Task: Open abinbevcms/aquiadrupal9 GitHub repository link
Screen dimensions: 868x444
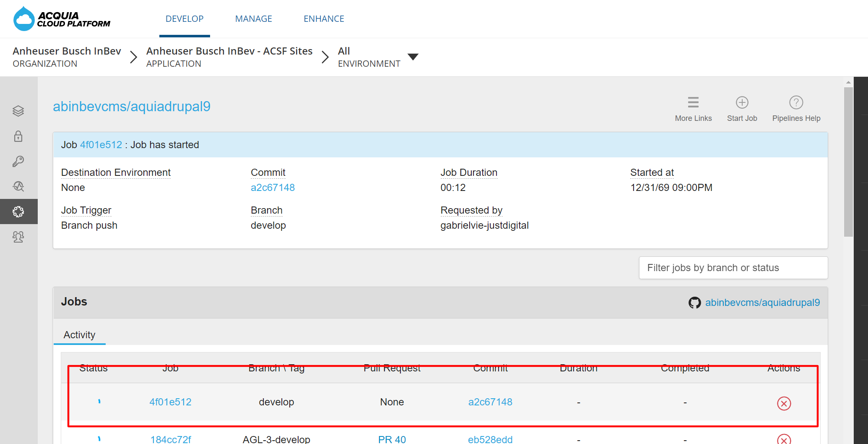Action: coord(762,303)
